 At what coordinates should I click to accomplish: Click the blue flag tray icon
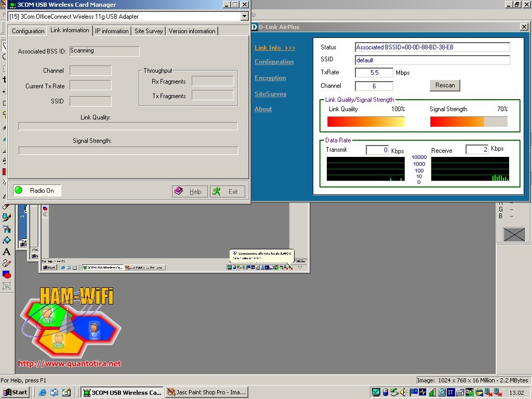pos(413,393)
